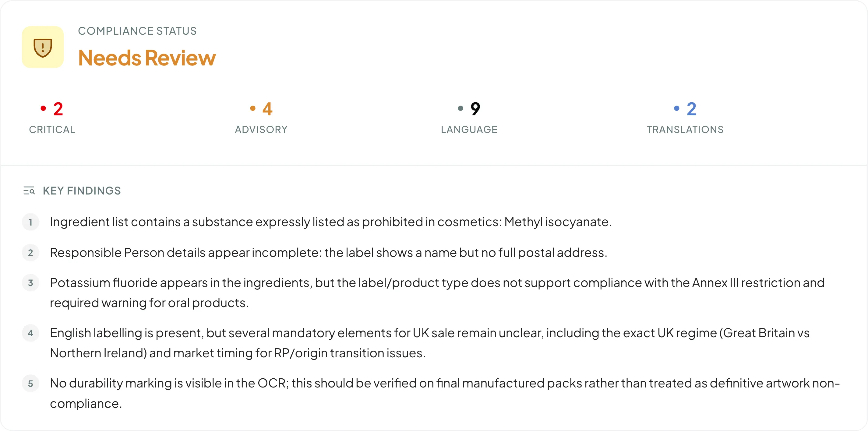Click the Key Findings search-list icon

[x=29, y=191]
